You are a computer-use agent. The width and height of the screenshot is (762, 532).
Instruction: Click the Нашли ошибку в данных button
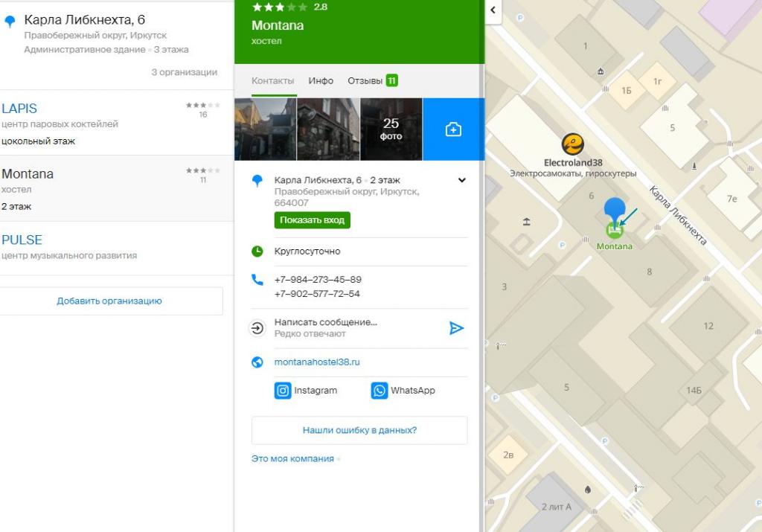tap(359, 430)
